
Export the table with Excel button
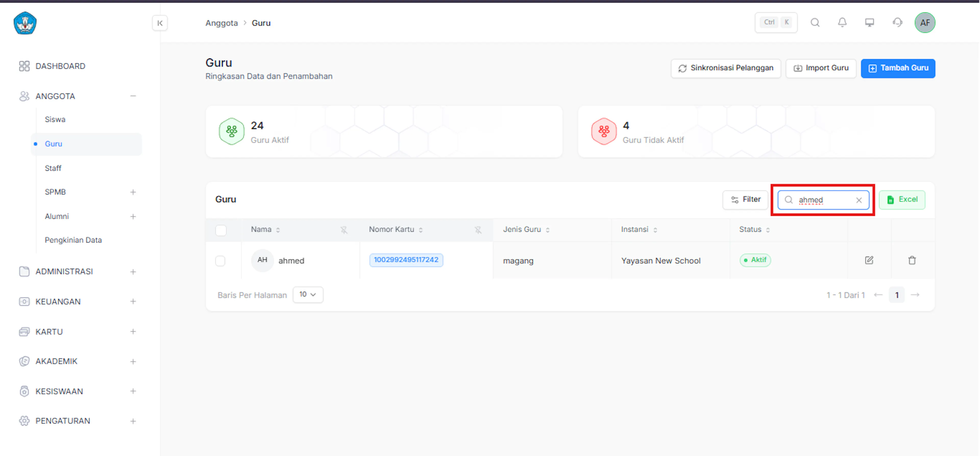click(902, 200)
